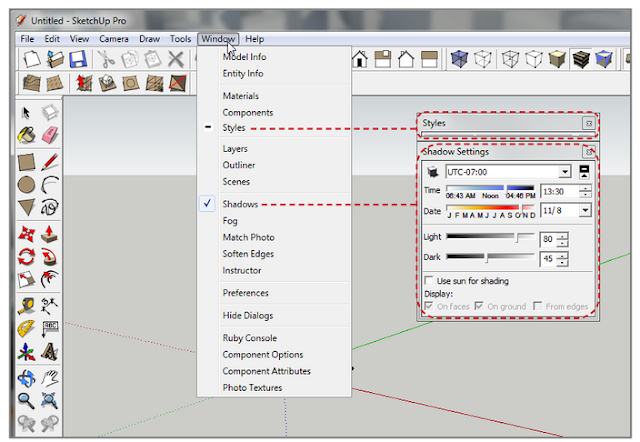Select the Protractor tool
The image size is (640, 442).
pos(26,329)
